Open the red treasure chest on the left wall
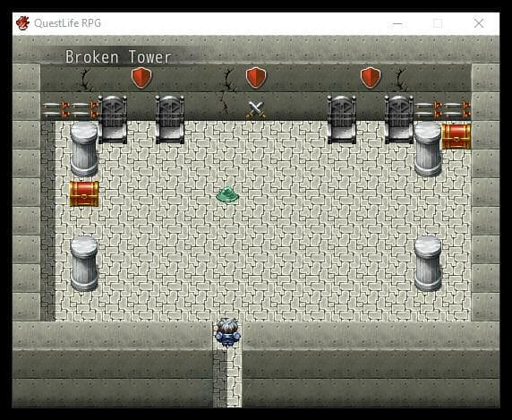 click(84, 193)
